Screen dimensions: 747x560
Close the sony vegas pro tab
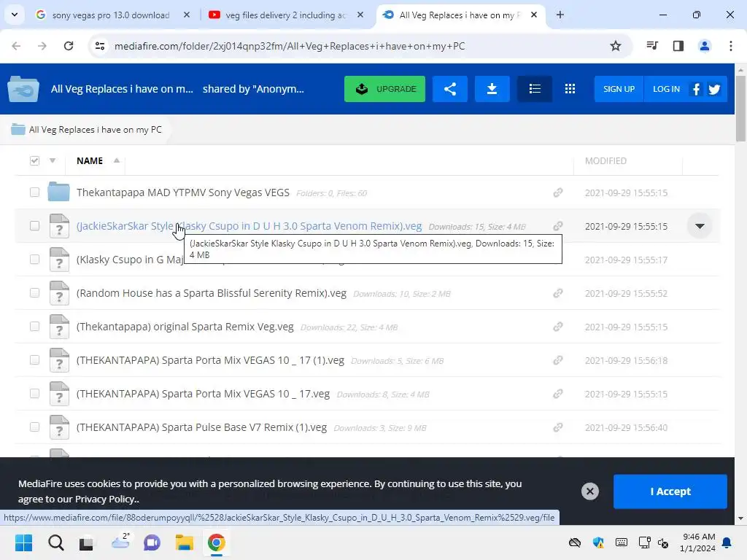pos(187,15)
